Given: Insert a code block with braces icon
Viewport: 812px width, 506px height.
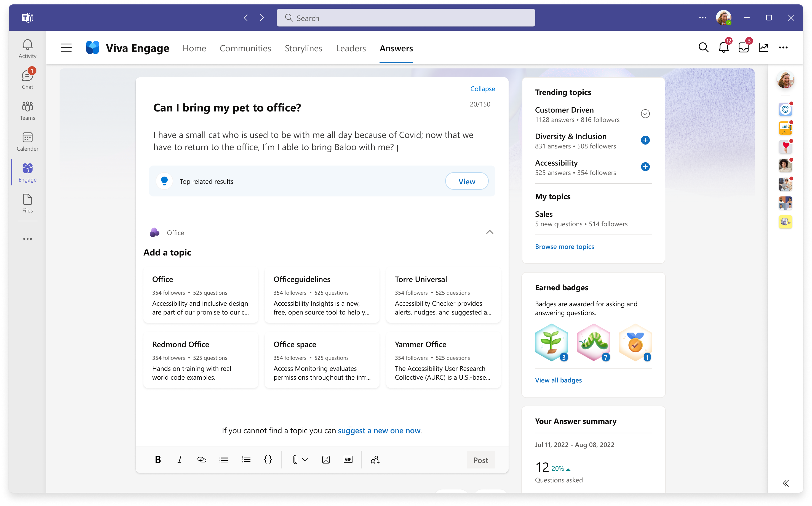Looking at the screenshot, I should pos(268,459).
